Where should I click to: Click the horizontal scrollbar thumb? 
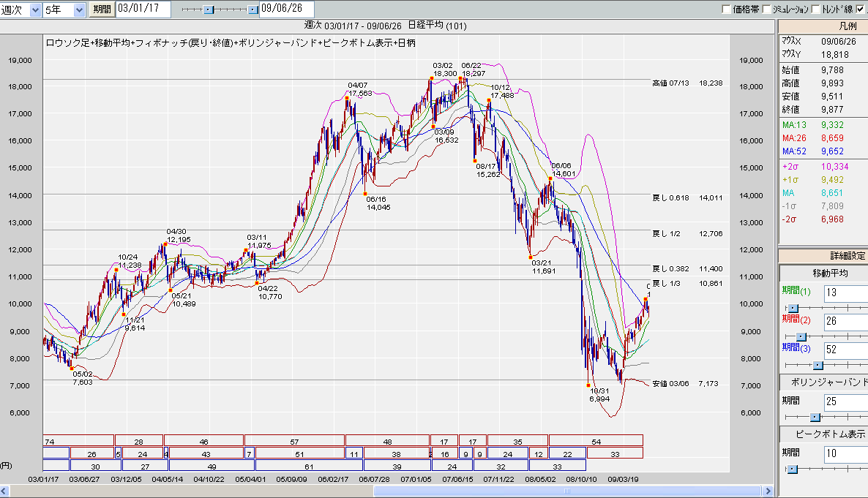[567, 491]
